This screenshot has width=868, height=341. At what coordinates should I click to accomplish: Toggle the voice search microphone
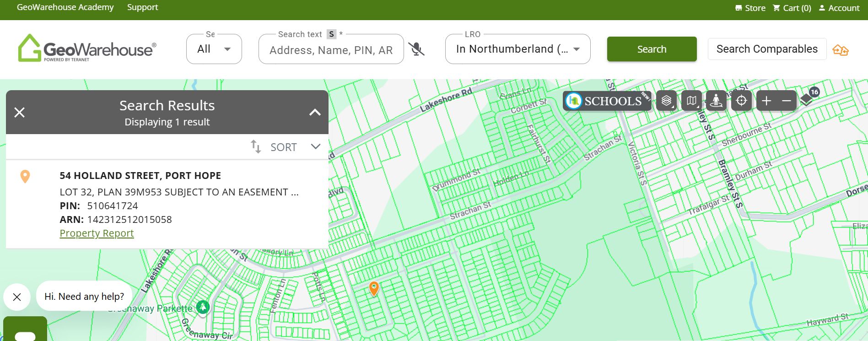(416, 49)
